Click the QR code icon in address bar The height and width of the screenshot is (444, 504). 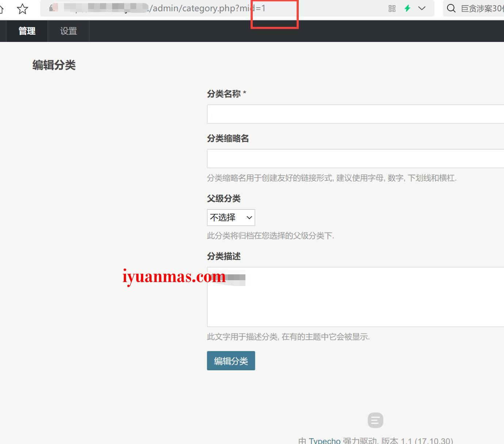coord(392,8)
